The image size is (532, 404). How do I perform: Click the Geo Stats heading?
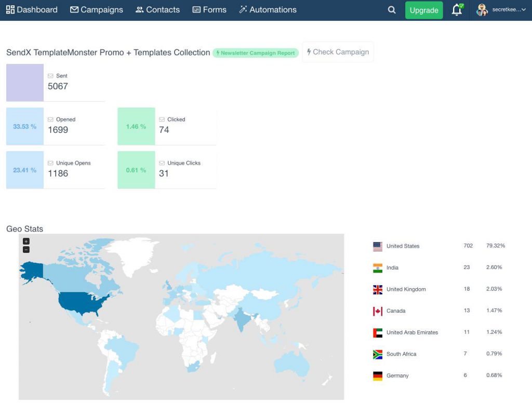click(x=25, y=229)
